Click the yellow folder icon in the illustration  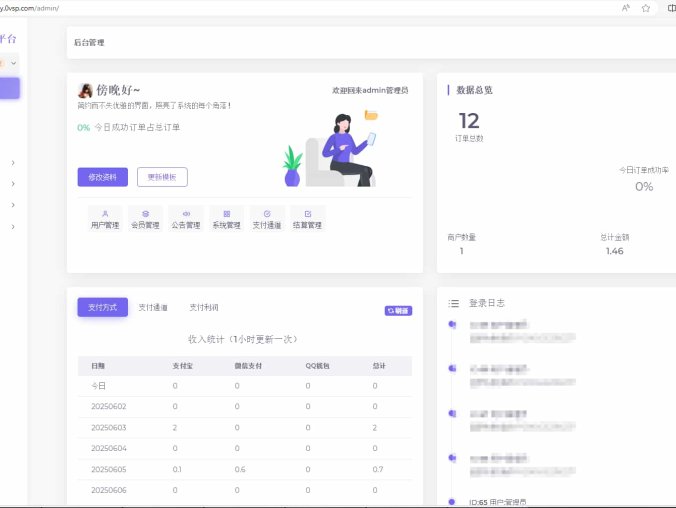371,115
